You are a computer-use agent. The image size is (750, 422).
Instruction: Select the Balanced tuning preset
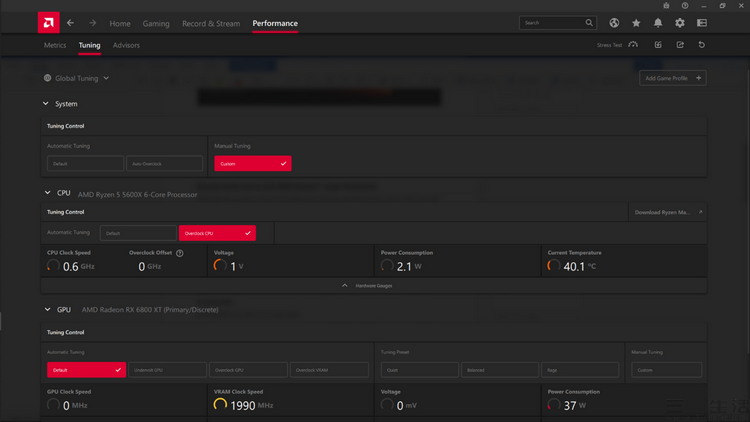point(500,370)
